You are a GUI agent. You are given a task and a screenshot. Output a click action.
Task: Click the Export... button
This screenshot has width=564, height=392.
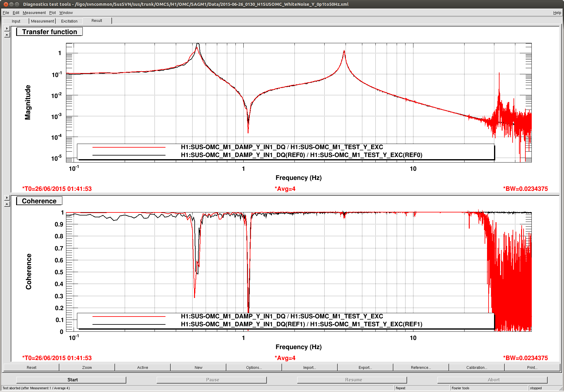pyautogui.click(x=365, y=367)
